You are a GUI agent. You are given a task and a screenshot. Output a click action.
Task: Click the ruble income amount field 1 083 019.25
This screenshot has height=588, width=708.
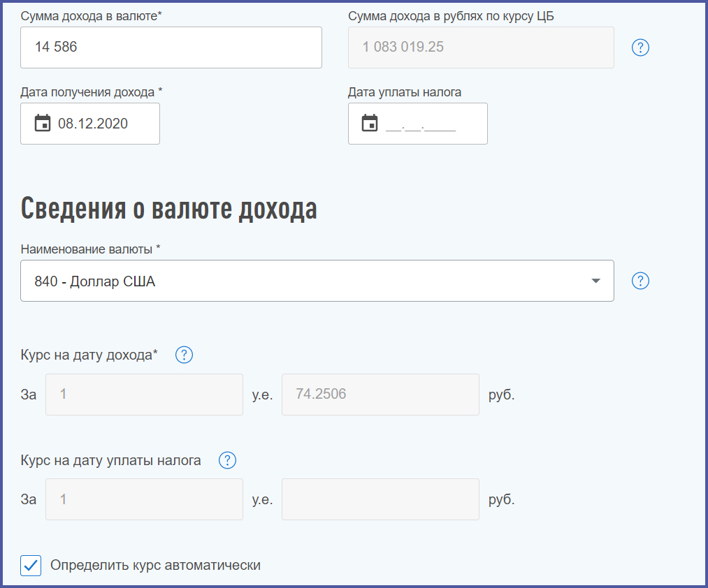coord(481,47)
